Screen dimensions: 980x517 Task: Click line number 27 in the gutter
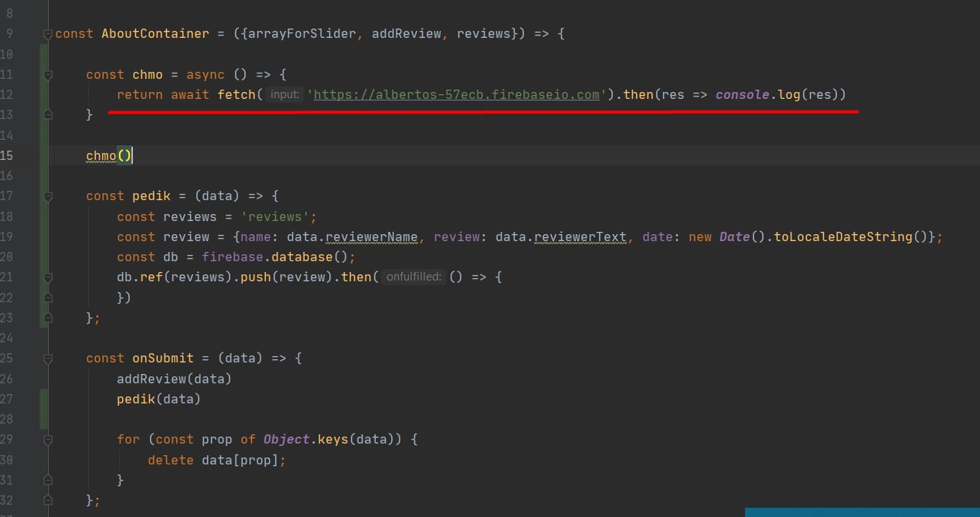pyautogui.click(x=7, y=399)
